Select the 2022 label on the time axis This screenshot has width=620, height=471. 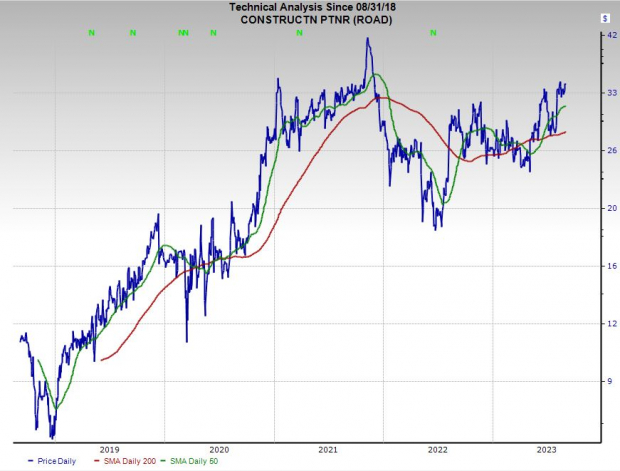[x=437, y=449]
